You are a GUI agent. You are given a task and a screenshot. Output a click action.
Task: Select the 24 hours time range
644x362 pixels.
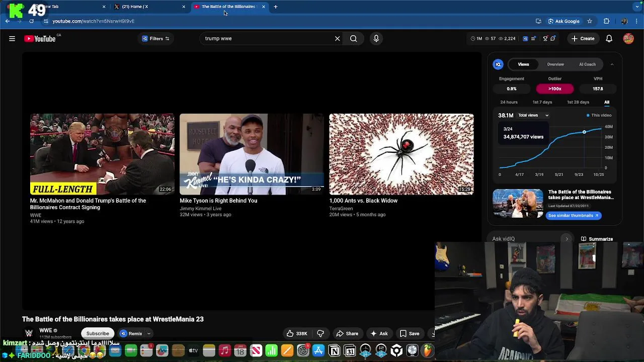(x=509, y=102)
